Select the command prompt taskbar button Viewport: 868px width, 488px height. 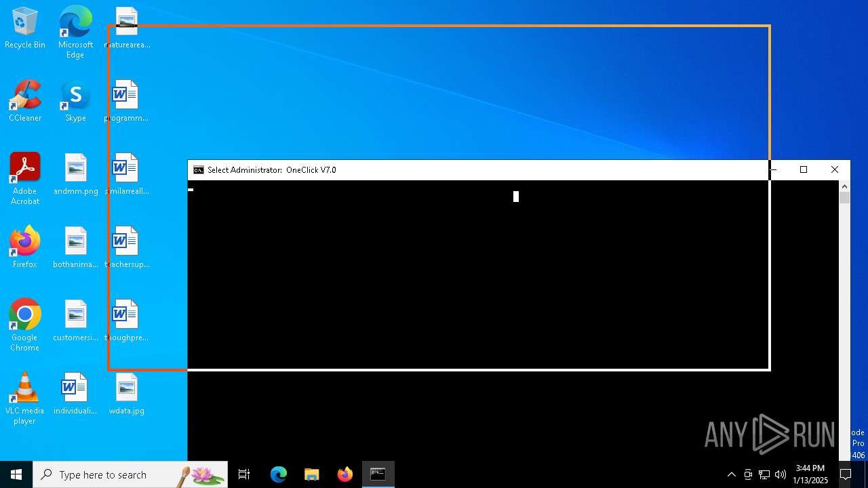[378, 474]
